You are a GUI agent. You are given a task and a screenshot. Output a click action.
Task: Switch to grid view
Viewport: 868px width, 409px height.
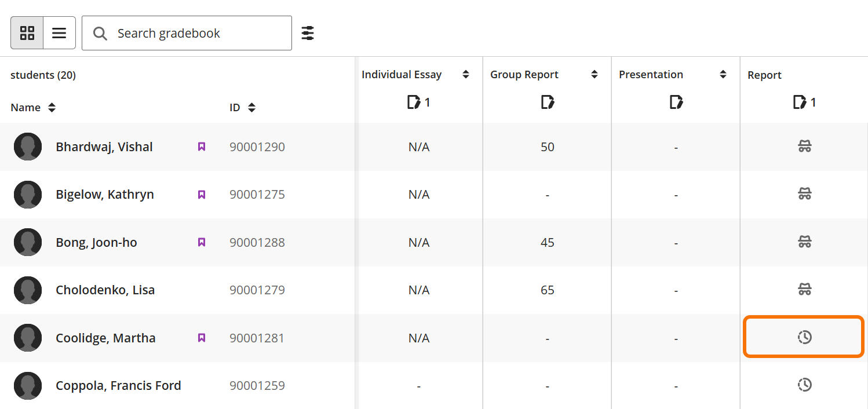tap(27, 33)
